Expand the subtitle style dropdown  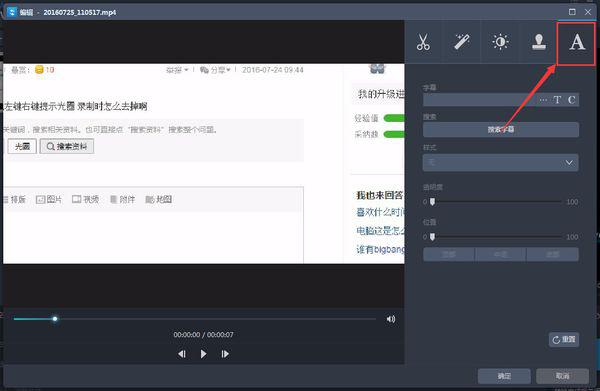click(x=501, y=163)
